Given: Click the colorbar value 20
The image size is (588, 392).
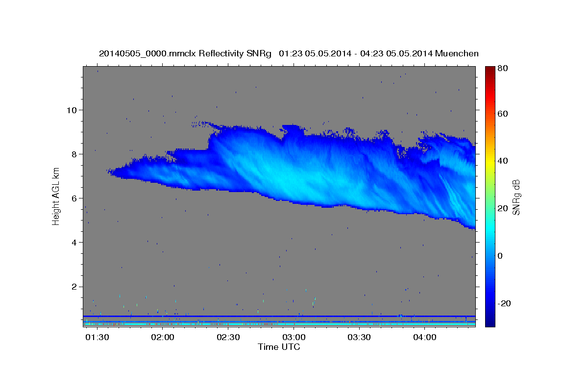Looking at the screenshot, I should 503,208.
